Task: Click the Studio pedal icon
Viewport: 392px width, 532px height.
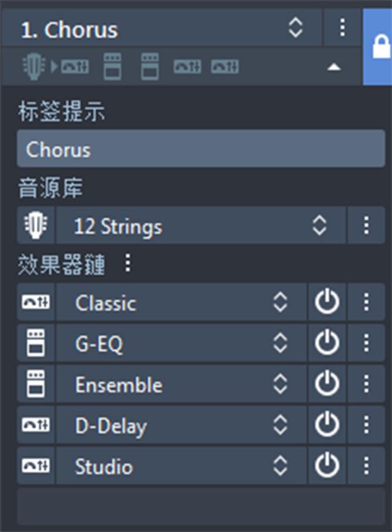Action: coord(35,466)
